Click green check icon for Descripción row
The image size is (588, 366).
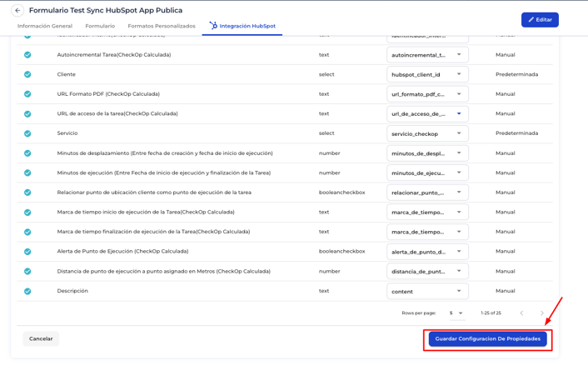[27, 291]
